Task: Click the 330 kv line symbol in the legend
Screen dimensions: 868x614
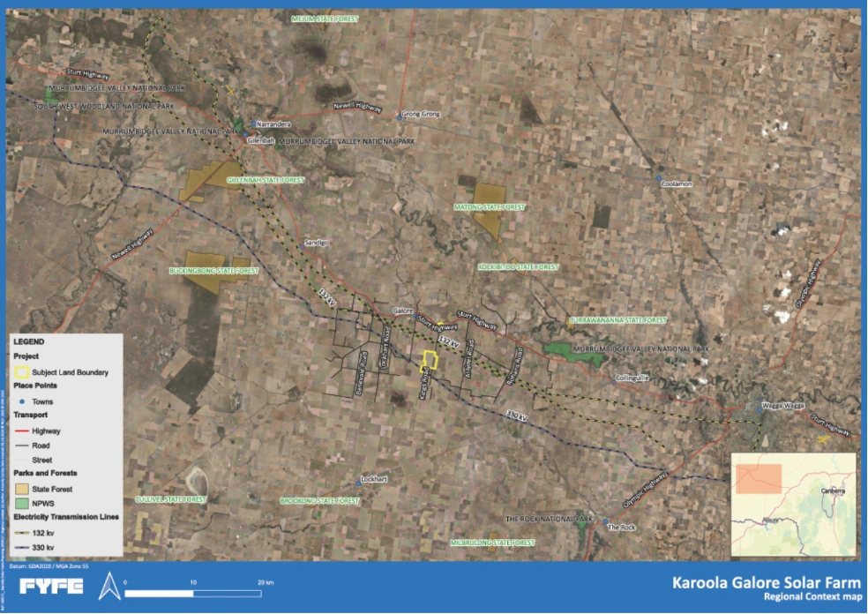Action: click(21, 547)
